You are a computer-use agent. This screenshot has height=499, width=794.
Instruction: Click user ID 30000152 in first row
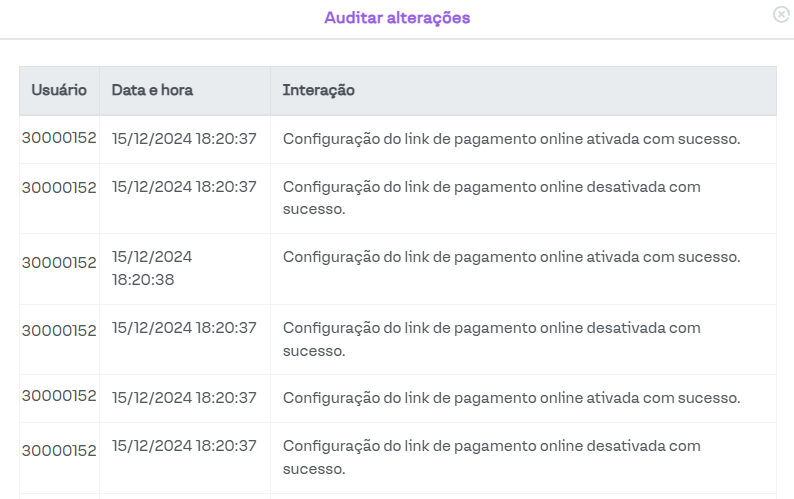pyautogui.click(x=59, y=138)
